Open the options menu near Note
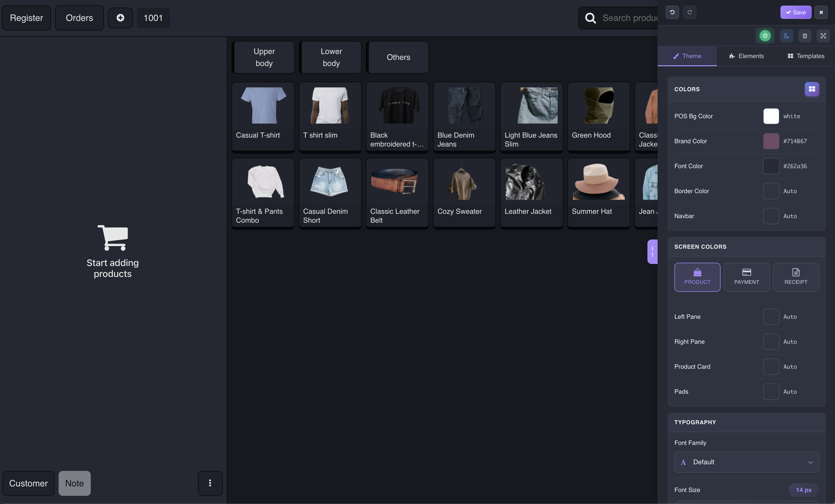Viewport: 835px width, 504px height. tap(210, 483)
